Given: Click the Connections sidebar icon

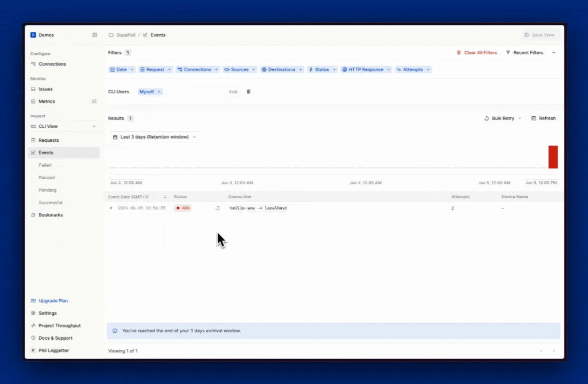Looking at the screenshot, I should click(33, 64).
